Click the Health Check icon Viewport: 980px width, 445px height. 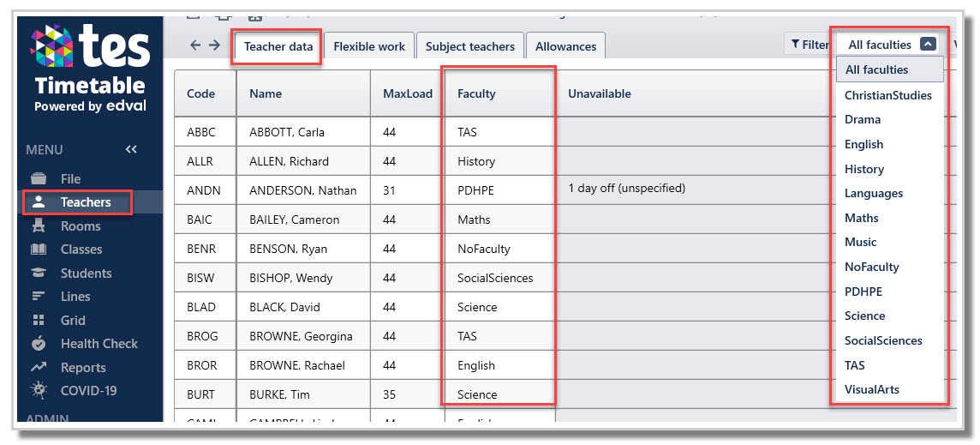(x=39, y=344)
